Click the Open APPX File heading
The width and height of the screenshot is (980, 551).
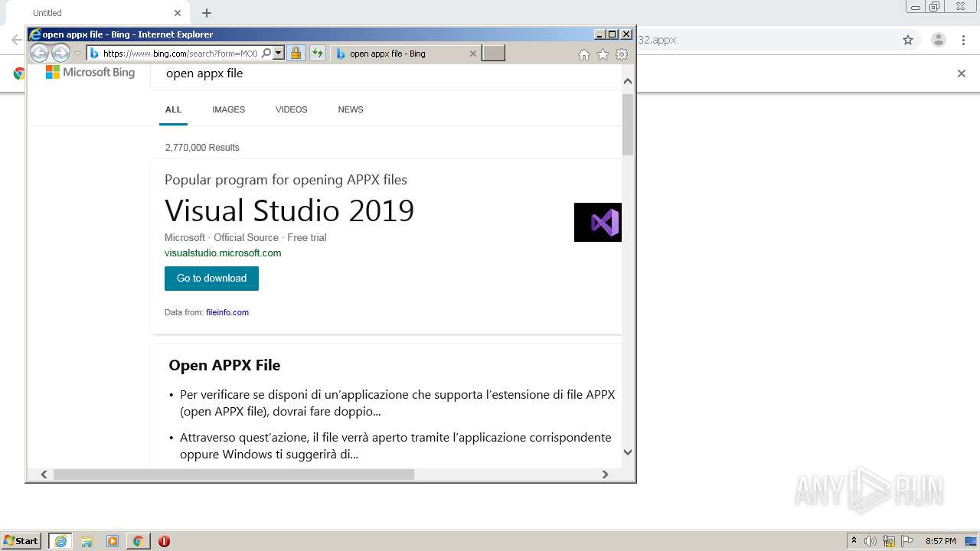pyautogui.click(x=224, y=365)
